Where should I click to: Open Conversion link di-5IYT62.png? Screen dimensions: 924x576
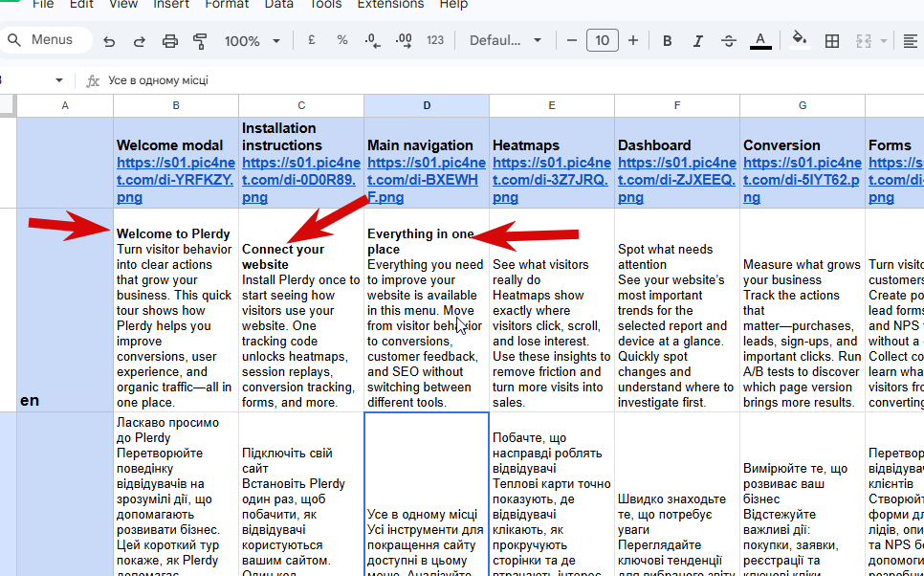[x=802, y=180]
